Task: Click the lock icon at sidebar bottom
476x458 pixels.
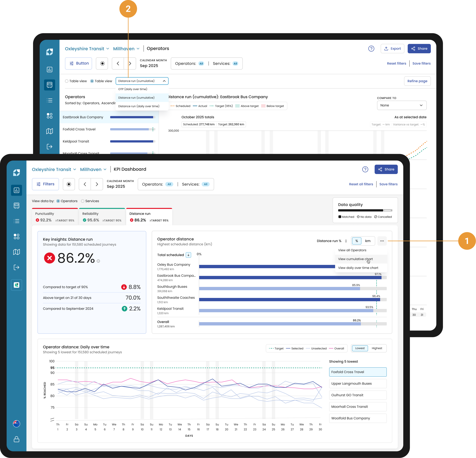Action: coord(17,439)
